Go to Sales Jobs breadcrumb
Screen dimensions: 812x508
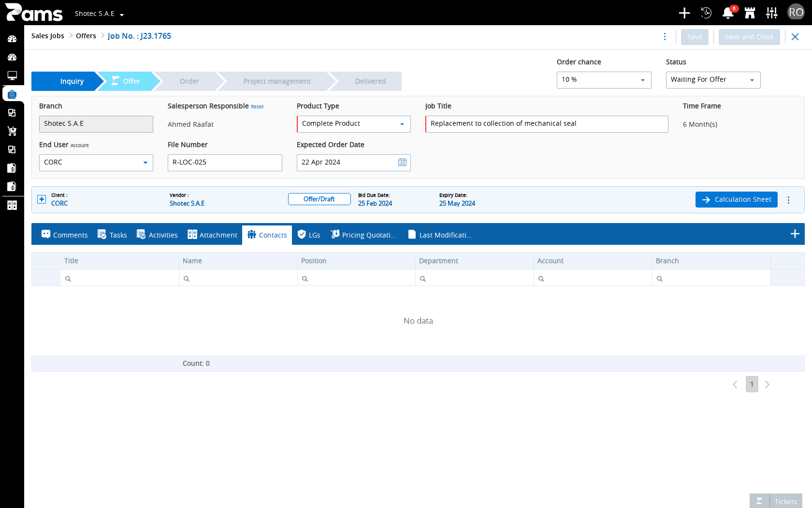(48, 36)
